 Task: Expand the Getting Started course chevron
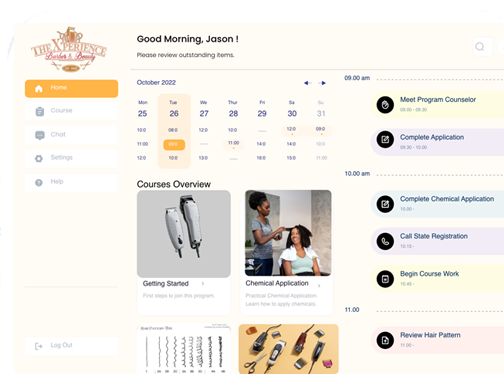203,284
